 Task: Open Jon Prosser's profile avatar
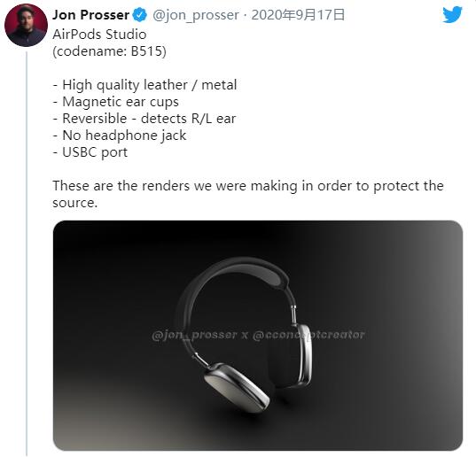click(26, 25)
